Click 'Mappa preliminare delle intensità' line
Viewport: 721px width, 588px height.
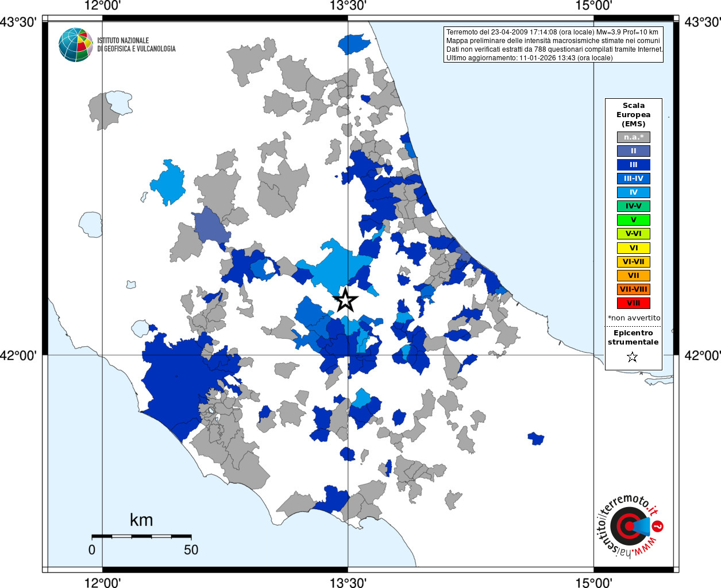[x=553, y=41]
